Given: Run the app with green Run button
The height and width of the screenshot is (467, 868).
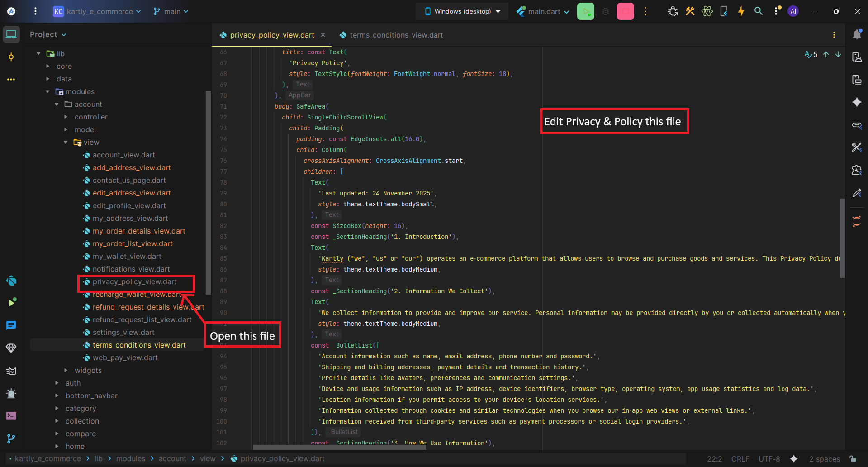Looking at the screenshot, I should point(585,11).
